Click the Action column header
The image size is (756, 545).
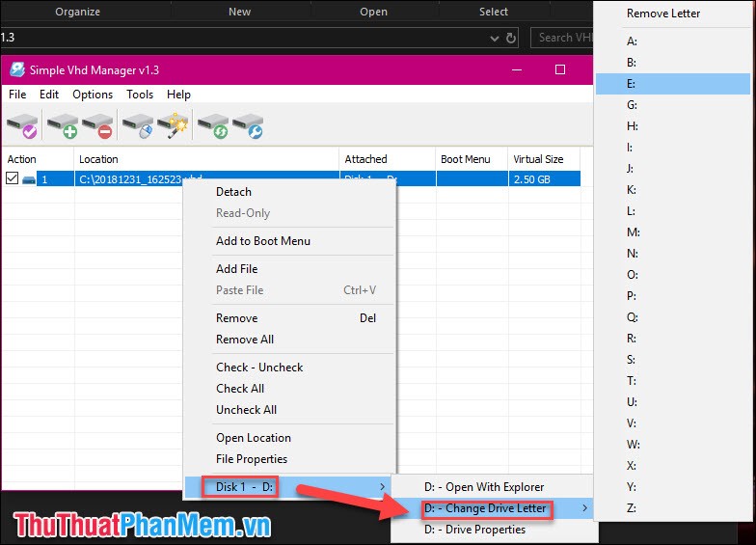(x=39, y=159)
